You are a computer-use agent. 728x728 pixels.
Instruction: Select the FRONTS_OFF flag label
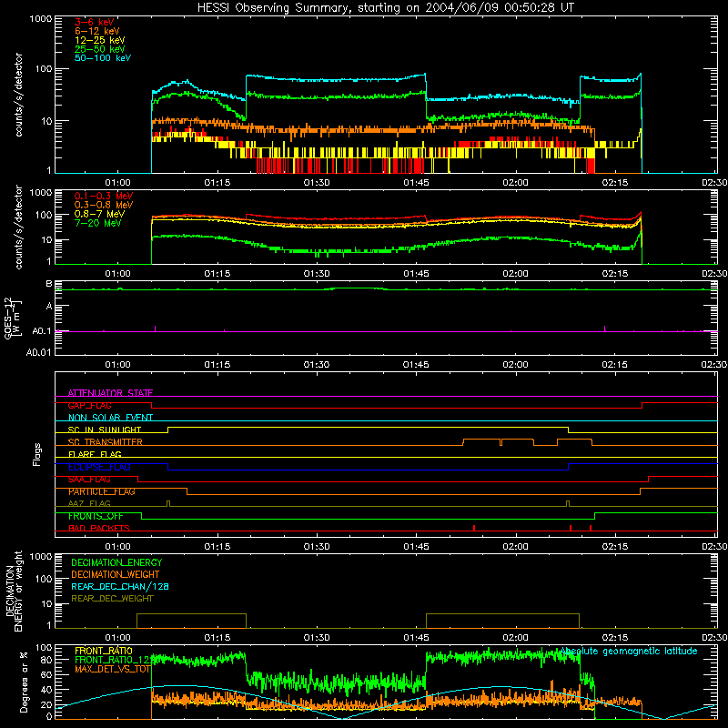[x=96, y=516]
